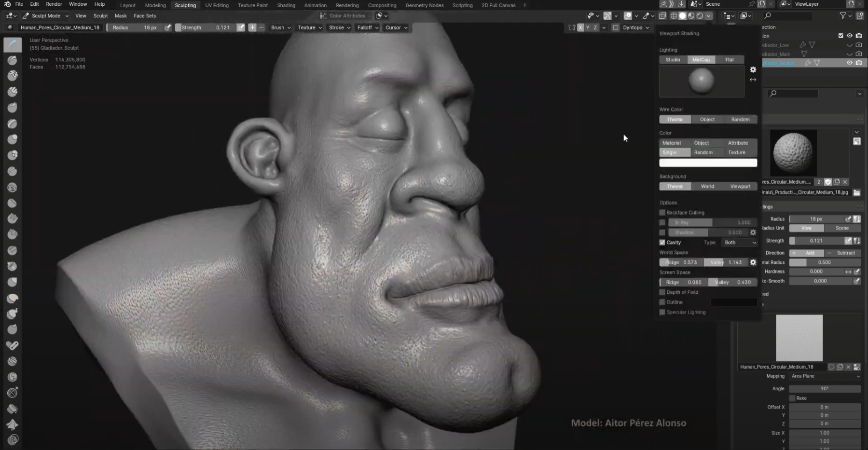Toggle strength pen pressure icon in header
This screenshot has height=450, width=868.
(241, 27)
